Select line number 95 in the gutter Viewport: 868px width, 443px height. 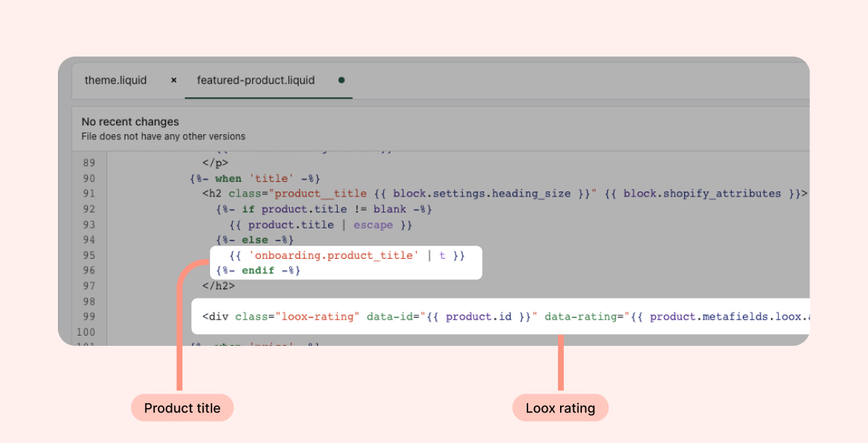89,255
